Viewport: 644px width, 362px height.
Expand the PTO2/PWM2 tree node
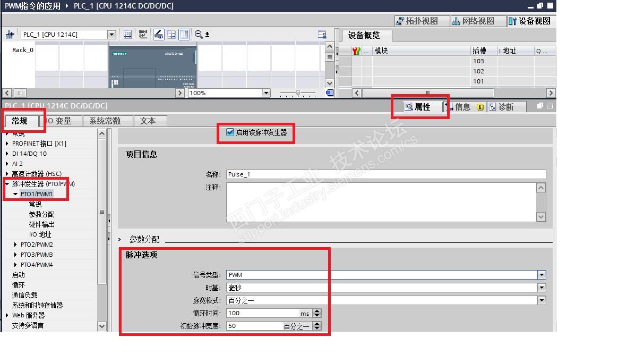15,245
